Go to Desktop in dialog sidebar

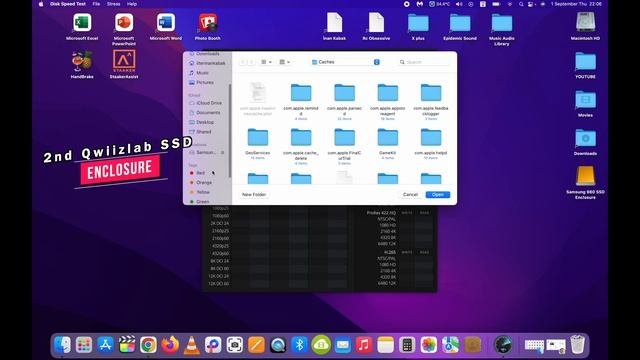tap(205, 122)
